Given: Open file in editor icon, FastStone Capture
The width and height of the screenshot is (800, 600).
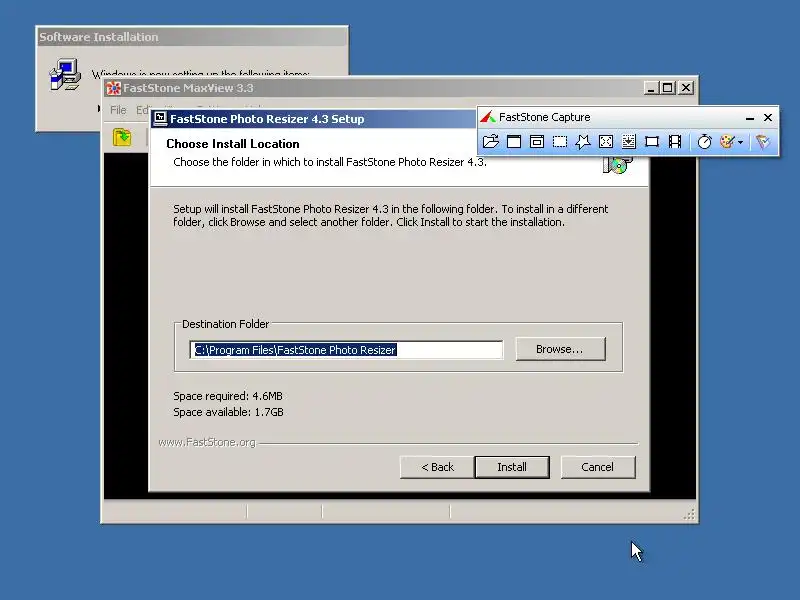Looking at the screenshot, I should click(491, 141).
